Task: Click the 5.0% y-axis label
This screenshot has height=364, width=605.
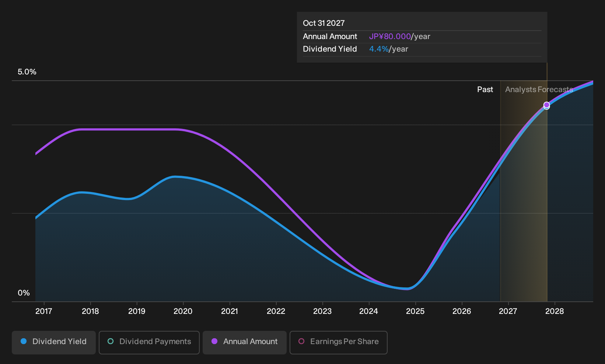Action: [27, 72]
